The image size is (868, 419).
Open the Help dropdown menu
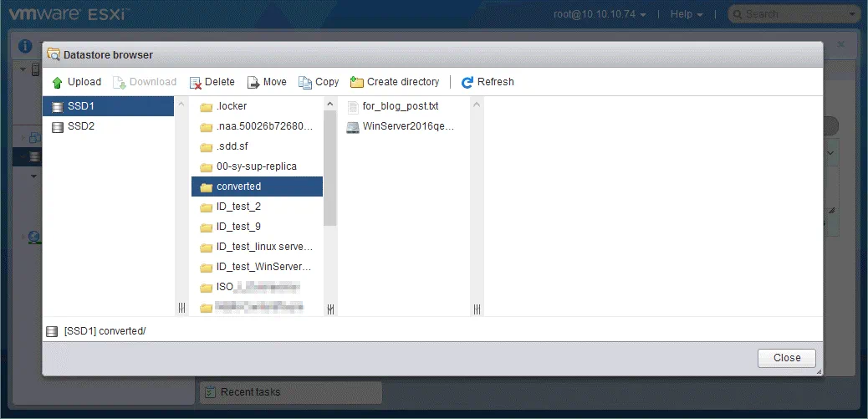click(x=687, y=14)
